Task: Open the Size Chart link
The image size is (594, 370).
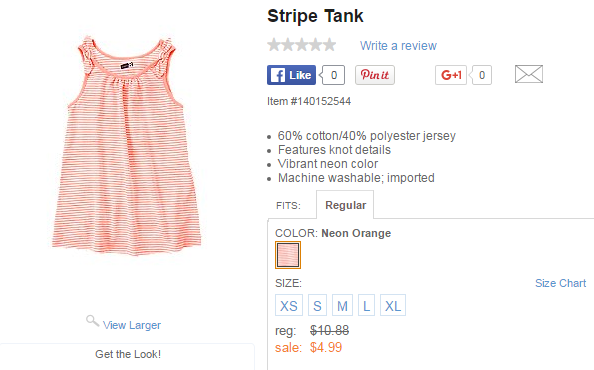Action: click(560, 283)
